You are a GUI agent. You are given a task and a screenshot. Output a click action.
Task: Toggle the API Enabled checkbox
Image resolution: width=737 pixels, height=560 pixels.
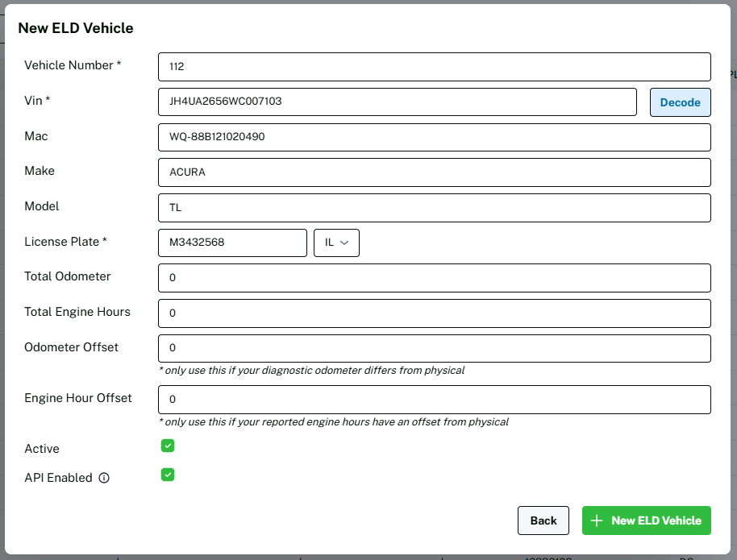click(168, 475)
